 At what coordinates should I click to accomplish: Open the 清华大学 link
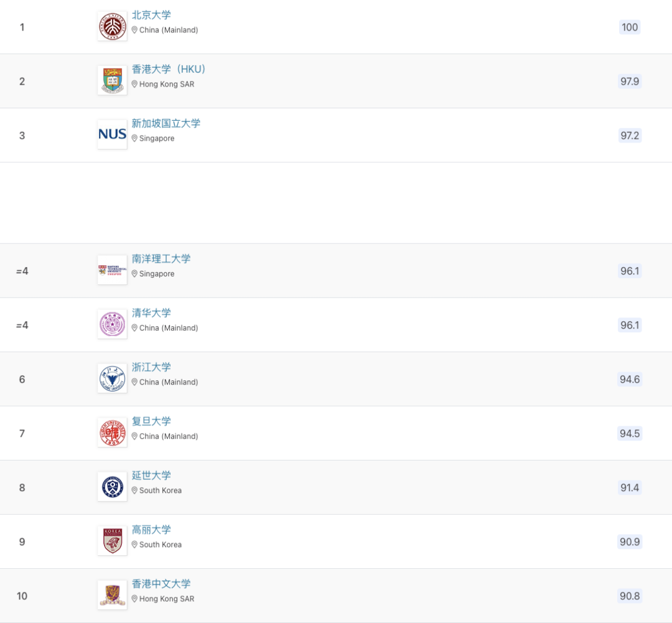click(x=151, y=313)
